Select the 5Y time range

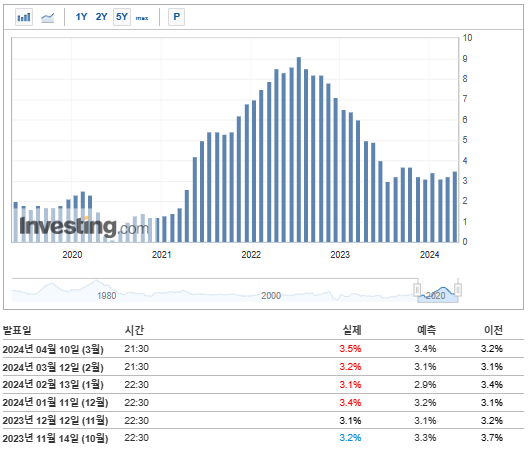[122, 17]
